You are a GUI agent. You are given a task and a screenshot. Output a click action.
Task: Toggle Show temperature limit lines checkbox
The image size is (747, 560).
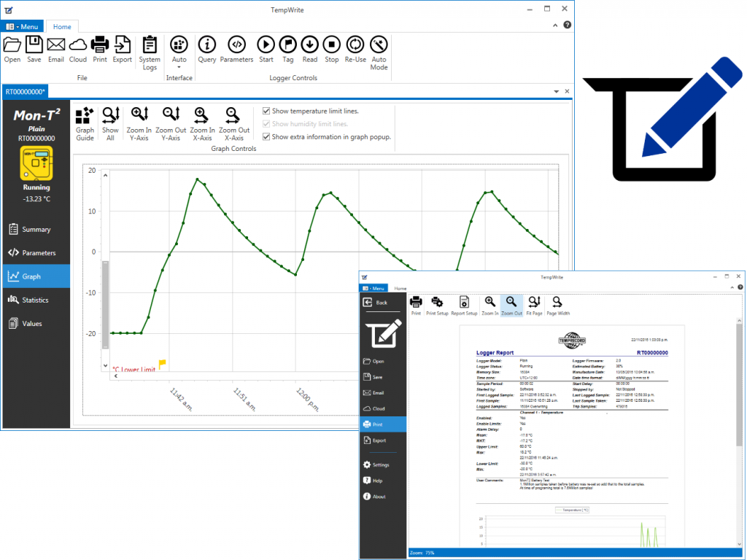tap(266, 111)
